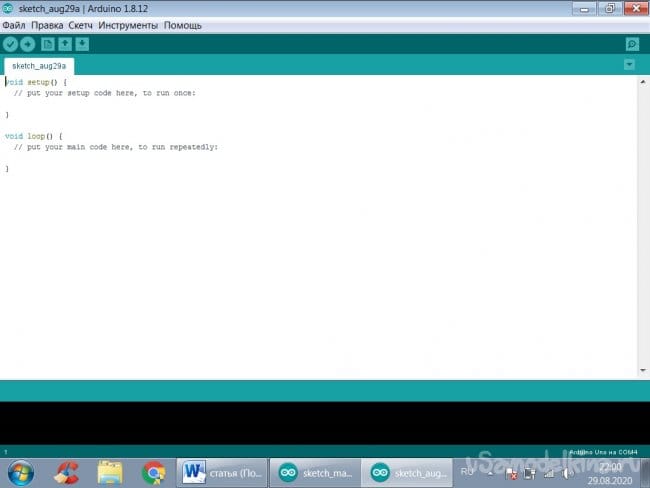Viewport: 650px width, 488px height.
Task: Open the Скетч menu
Action: [81, 24]
